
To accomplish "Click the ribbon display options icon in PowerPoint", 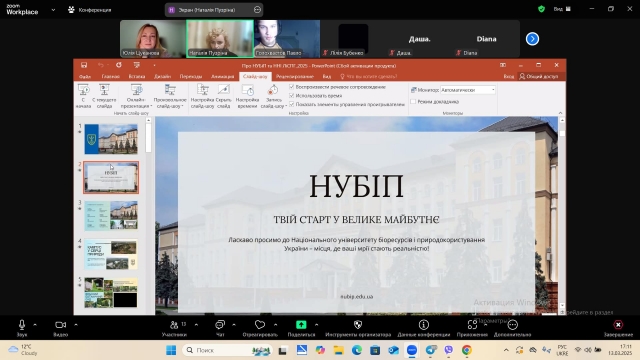I will (503, 65).
